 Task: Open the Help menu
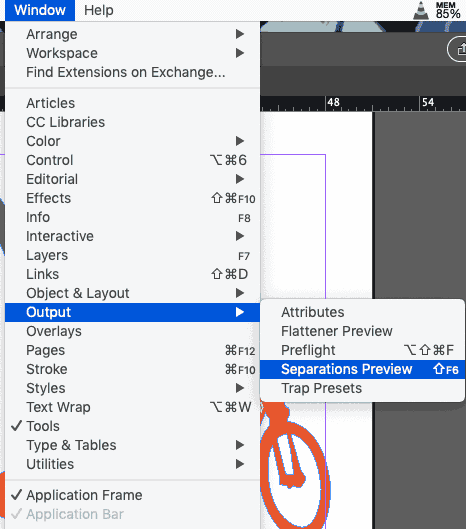pos(99,10)
